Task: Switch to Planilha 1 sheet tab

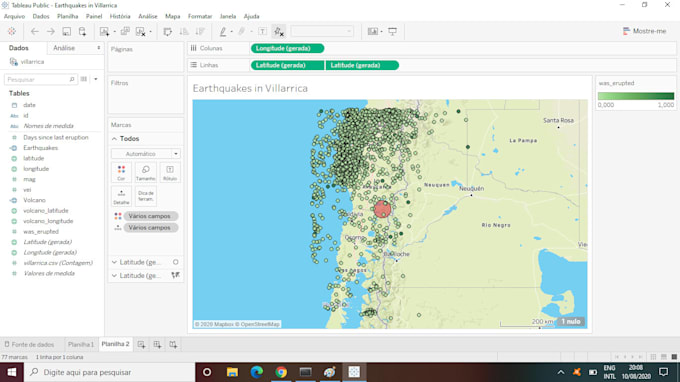Action: click(x=81, y=344)
